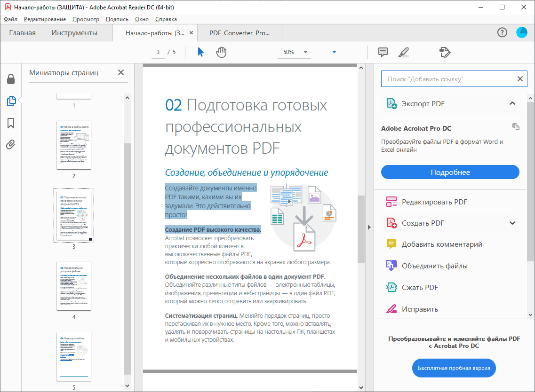This screenshot has height=392, width=535.
Task: Open the 50% zoom level dropdown
Action: coord(305,52)
